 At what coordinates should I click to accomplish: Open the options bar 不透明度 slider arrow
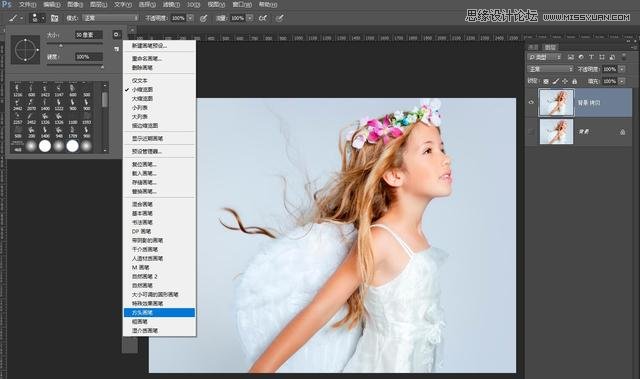190,18
